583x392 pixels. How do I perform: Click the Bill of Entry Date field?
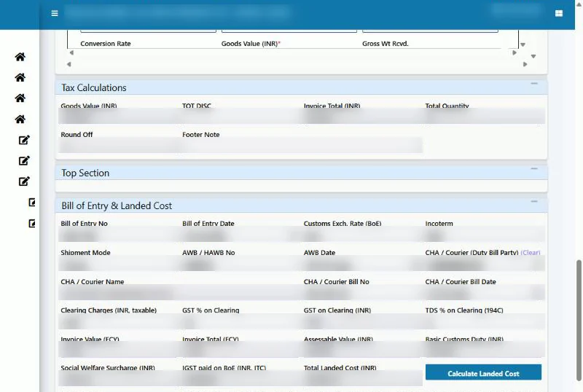(240, 235)
